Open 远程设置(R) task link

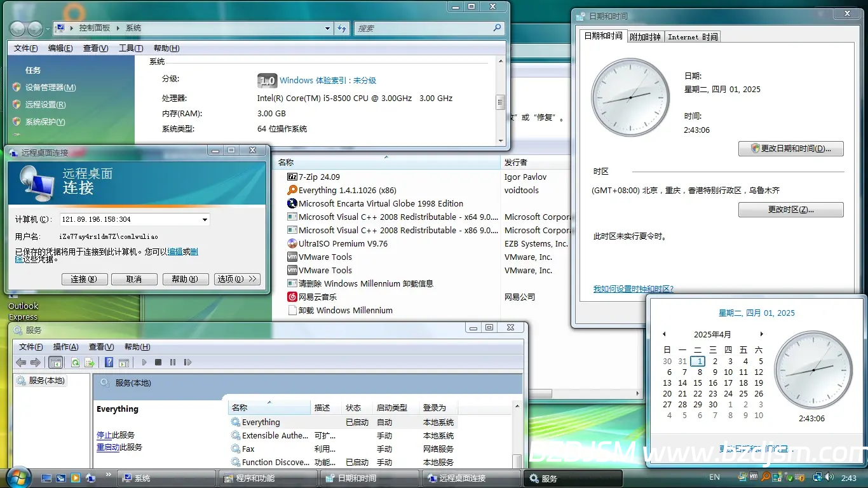[x=45, y=105]
